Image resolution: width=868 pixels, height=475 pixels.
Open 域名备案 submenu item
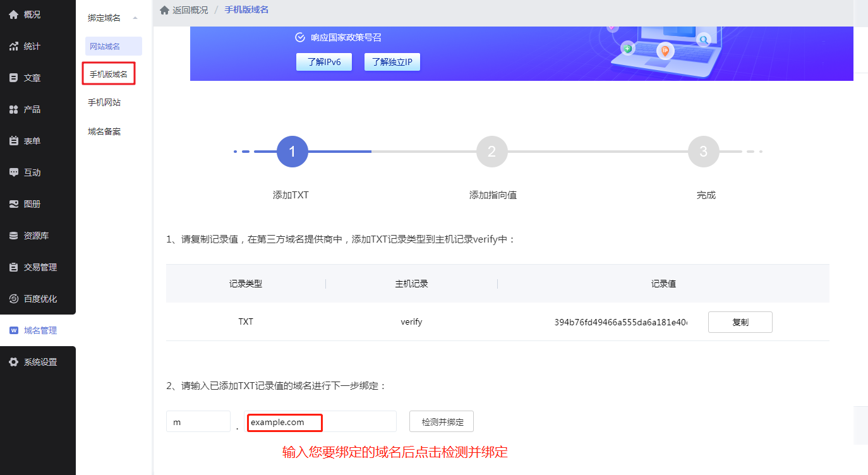point(104,131)
